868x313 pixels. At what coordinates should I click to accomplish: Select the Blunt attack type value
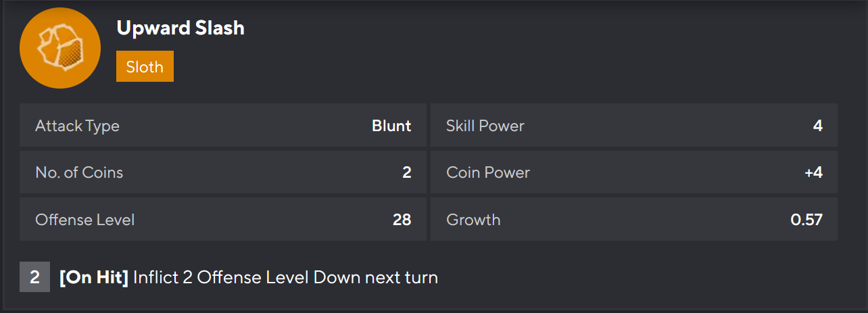pos(391,126)
